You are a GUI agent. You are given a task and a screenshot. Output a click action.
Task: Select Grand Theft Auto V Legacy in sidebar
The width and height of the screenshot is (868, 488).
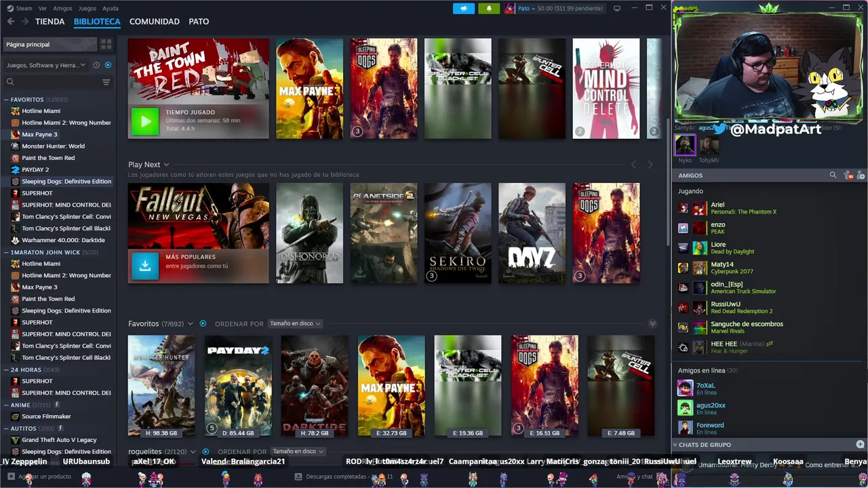[x=59, y=440]
